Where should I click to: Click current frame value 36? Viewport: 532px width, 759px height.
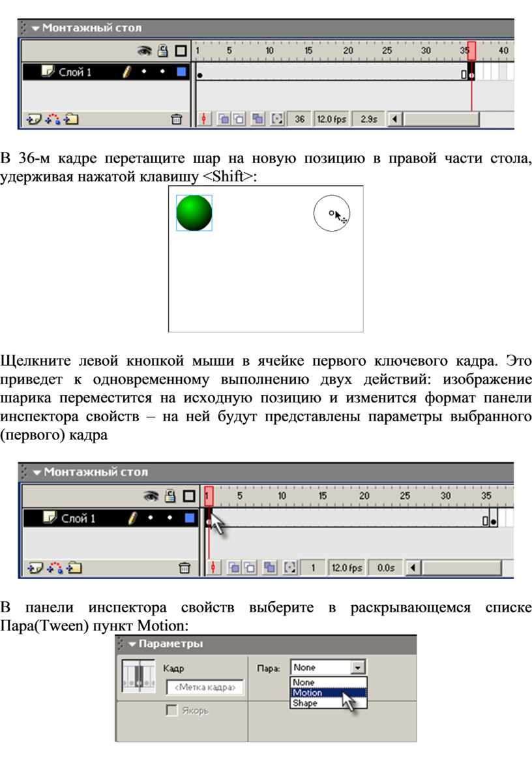click(x=300, y=119)
